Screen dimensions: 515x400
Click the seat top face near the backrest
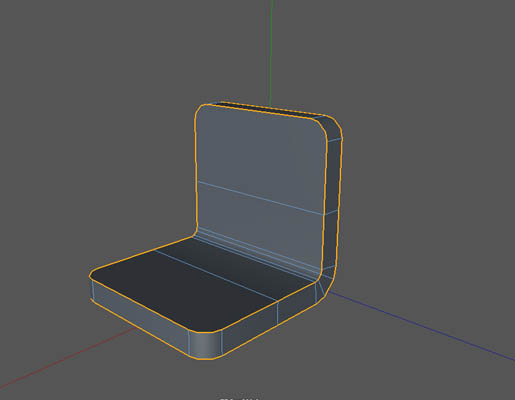(x=233, y=263)
